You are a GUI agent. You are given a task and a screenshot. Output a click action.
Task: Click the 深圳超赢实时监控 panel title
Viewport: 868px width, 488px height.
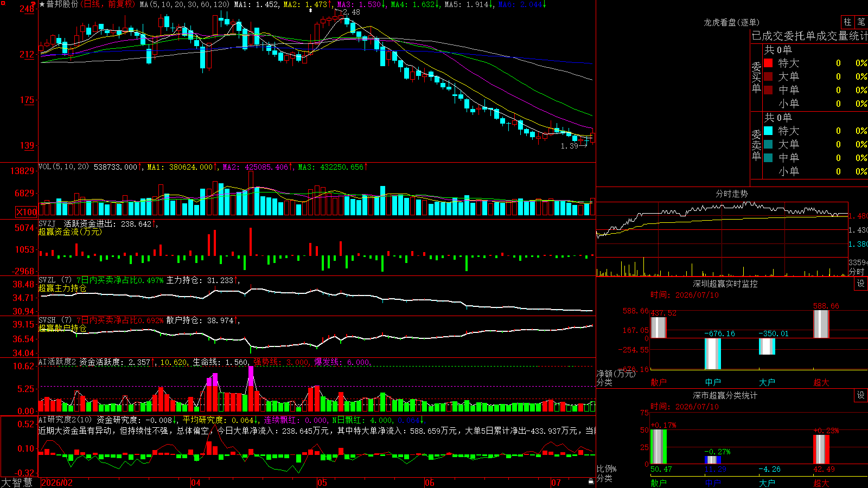pos(725,284)
